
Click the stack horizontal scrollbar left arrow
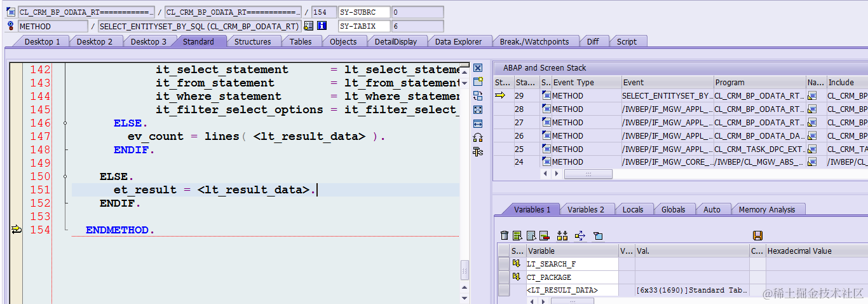tap(545, 174)
